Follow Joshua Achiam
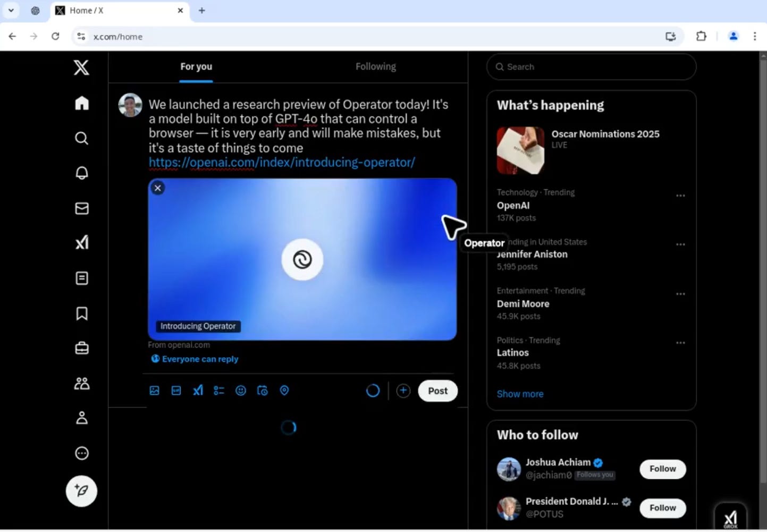 [x=663, y=469]
